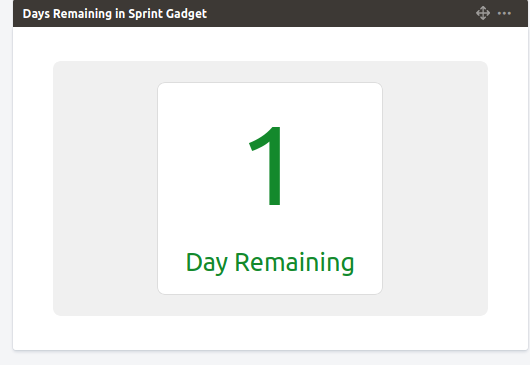Click the "Days Remaining in Sprint Gadget" title

coord(115,14)
